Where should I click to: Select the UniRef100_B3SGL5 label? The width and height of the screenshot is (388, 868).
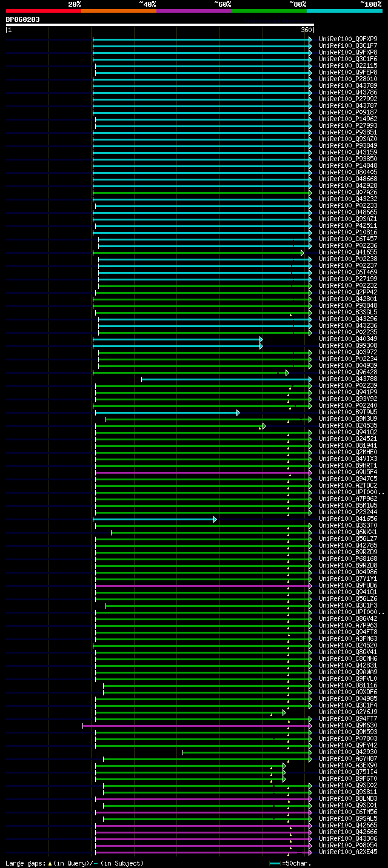tap(349, 312)
